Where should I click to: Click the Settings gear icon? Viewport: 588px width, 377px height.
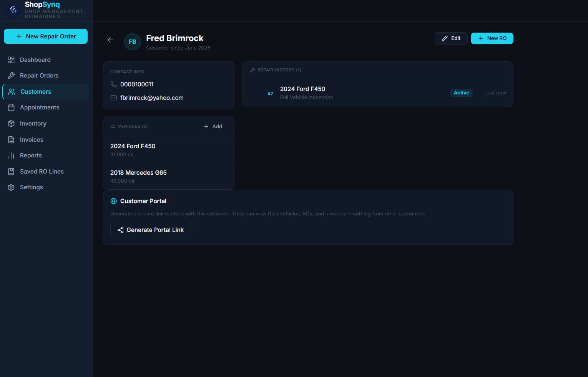click(11, 187)
